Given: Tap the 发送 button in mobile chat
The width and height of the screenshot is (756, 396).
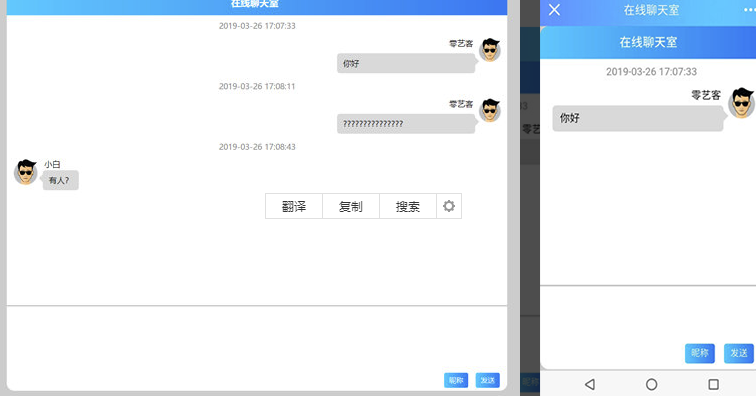Looking at the screenshot, I should coord(739,353).
